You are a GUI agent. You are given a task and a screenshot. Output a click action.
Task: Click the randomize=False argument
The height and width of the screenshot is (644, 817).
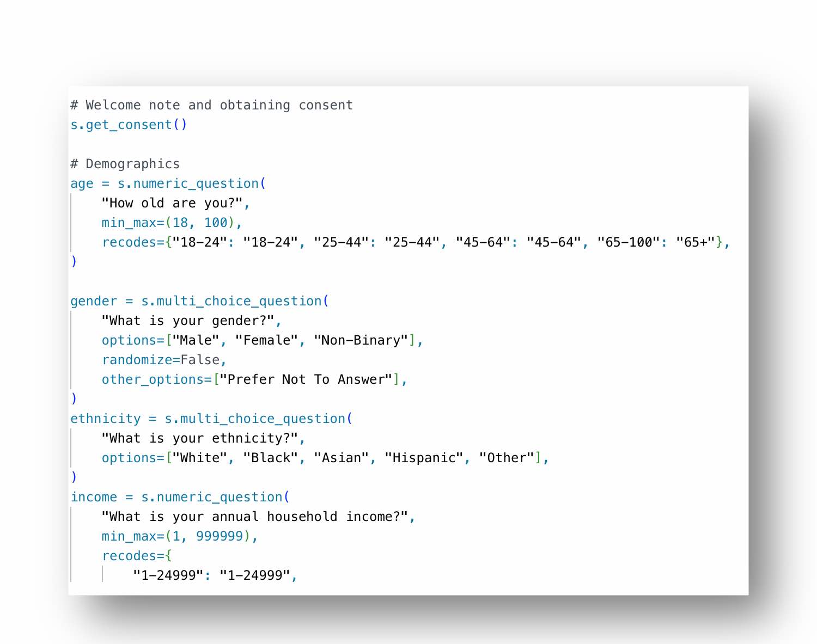pos(161,360)
